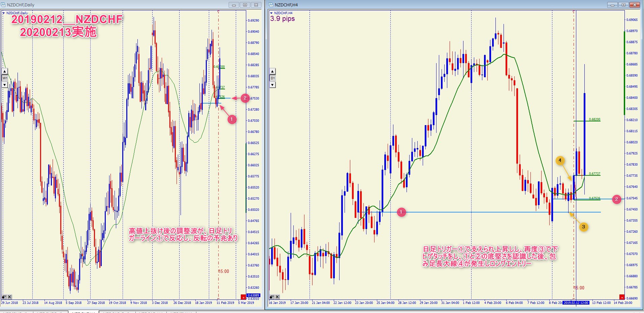Maximize the NZDCHF,Daily chart window
The image size is (644, 313).
245,5
